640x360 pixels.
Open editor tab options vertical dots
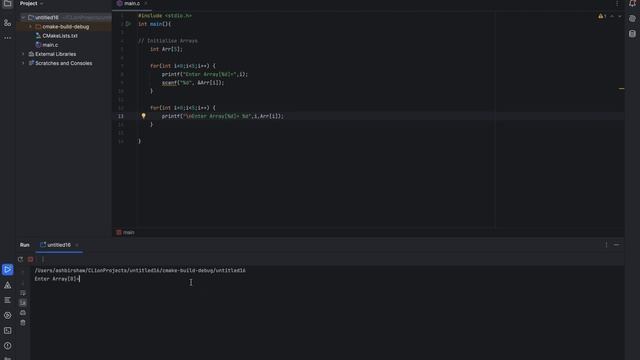617,4
